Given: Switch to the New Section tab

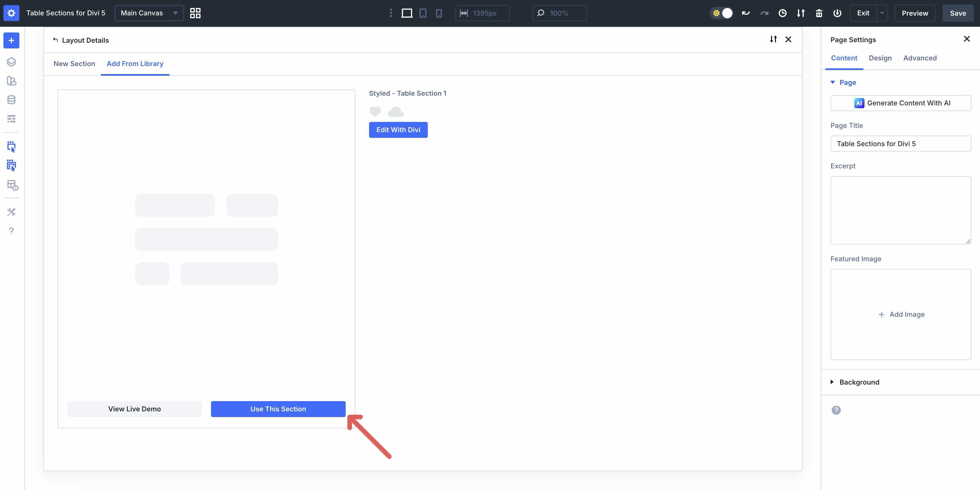Looking at the screenshot, I should click(74, 64).
